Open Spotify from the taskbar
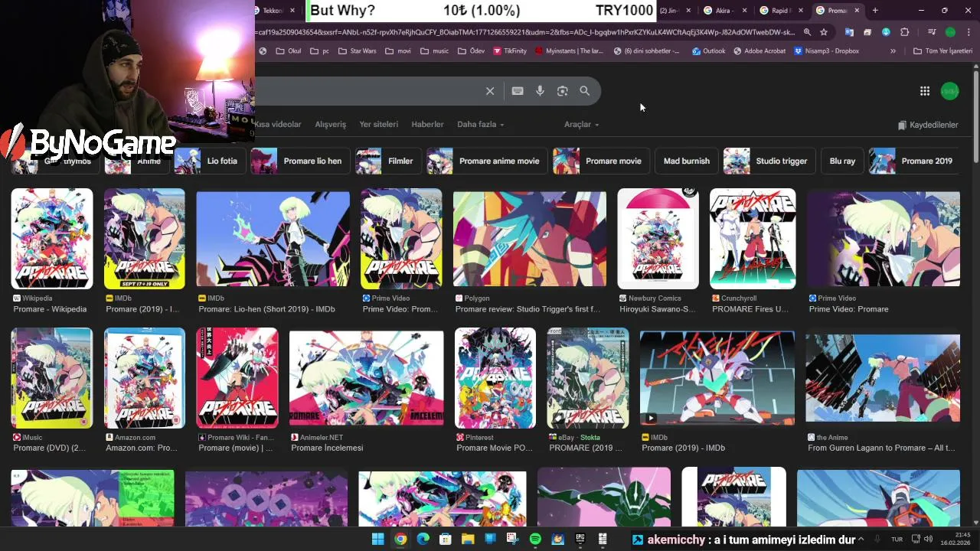This screenshot has width=980, height=551. [535, 540]
